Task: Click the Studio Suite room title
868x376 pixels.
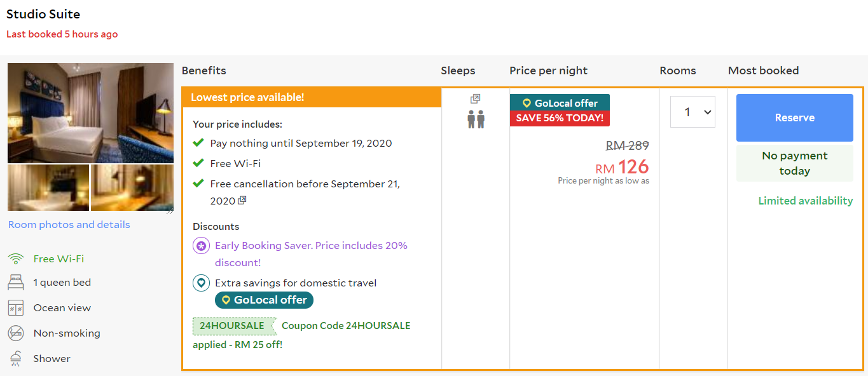Action: [43, 14]
